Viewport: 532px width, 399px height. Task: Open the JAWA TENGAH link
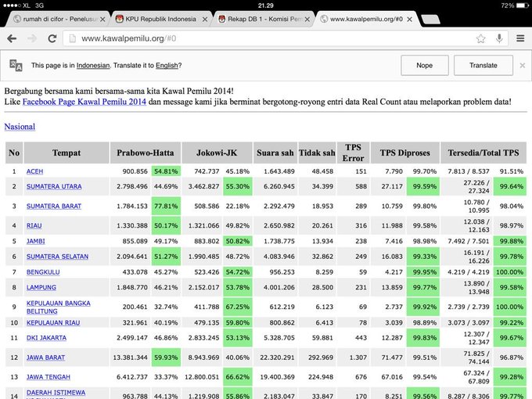49,377
